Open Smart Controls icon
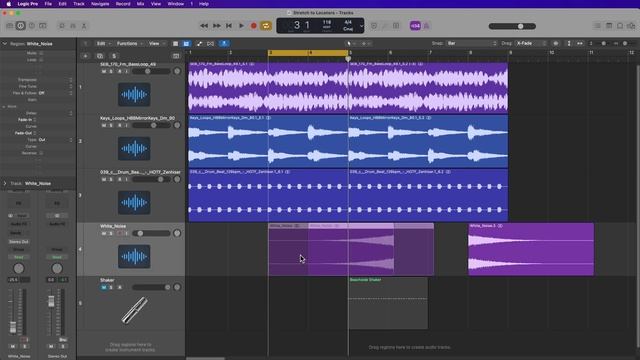 [62, 26]
